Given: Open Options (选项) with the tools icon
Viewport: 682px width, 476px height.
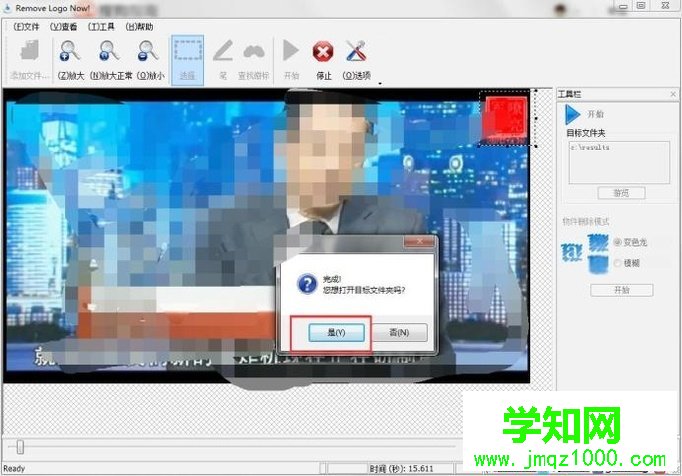Looking at the screenshot, I should (356, 51).
